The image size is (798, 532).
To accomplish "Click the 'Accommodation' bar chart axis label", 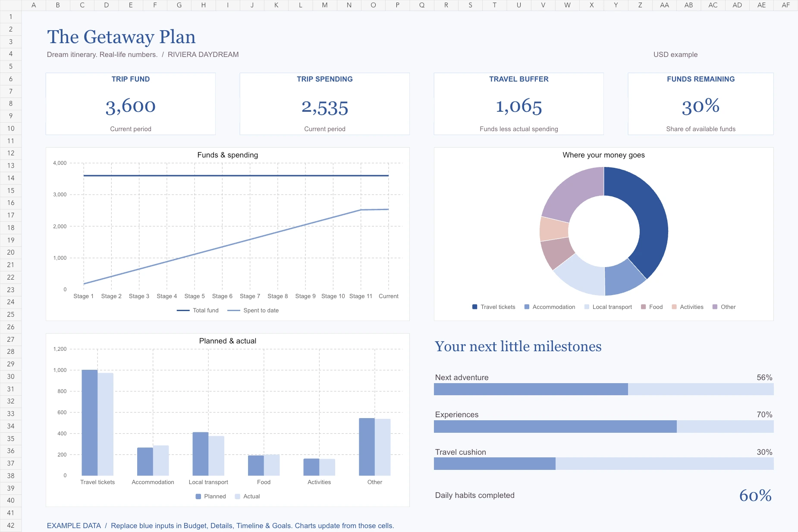I will (153, 482).
